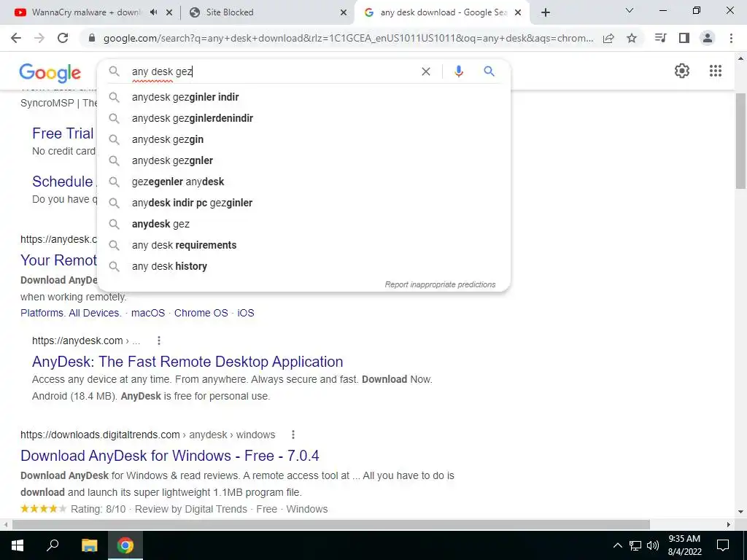Choose suggestion gezegenler anydesk
747x560 pixels.
coord(304,182)
